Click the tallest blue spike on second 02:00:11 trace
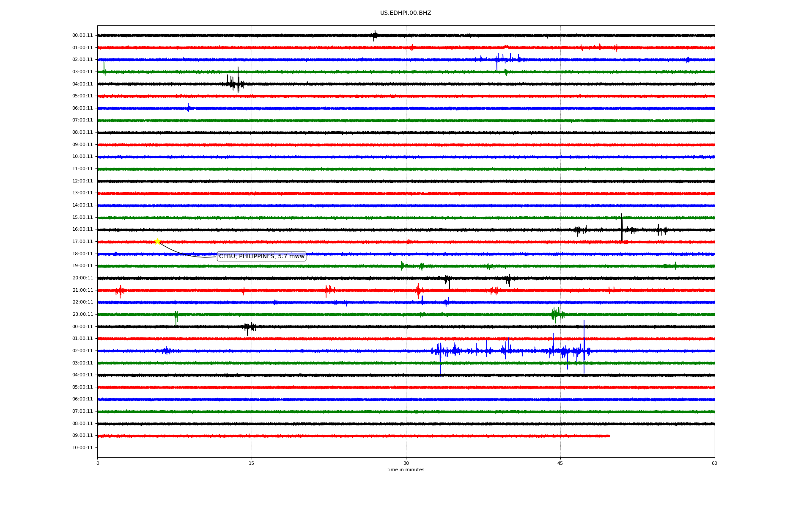 tap(584, 343)
